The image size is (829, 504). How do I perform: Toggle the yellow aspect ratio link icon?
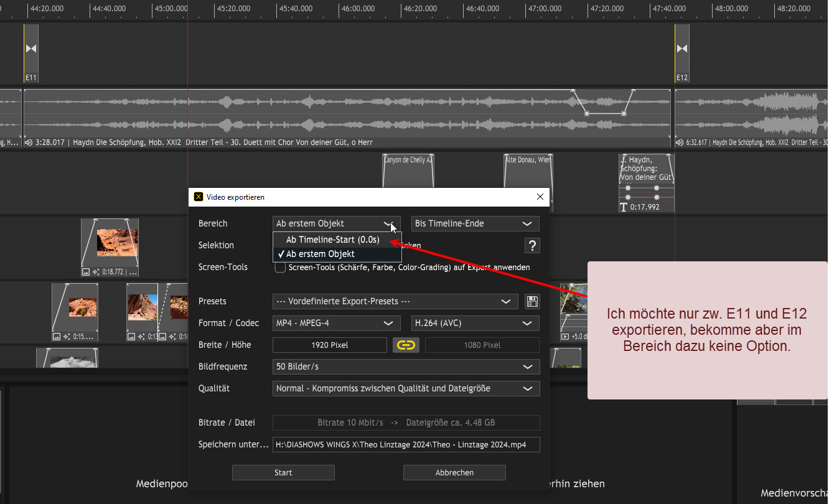coord(406,345)
